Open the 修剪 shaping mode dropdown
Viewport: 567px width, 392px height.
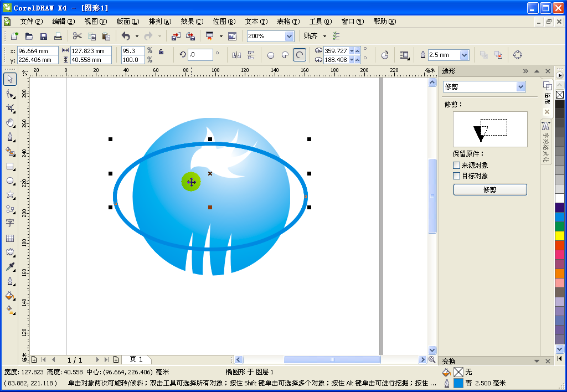pyautogui.click(x=520, y=86)
